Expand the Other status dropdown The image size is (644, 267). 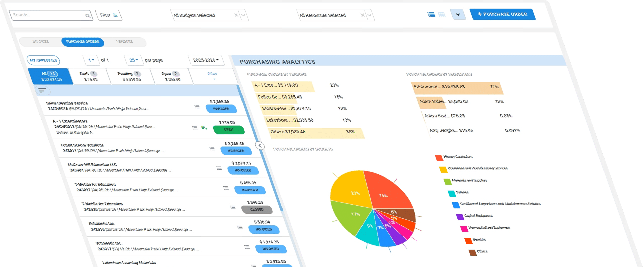tap(213, 76)
